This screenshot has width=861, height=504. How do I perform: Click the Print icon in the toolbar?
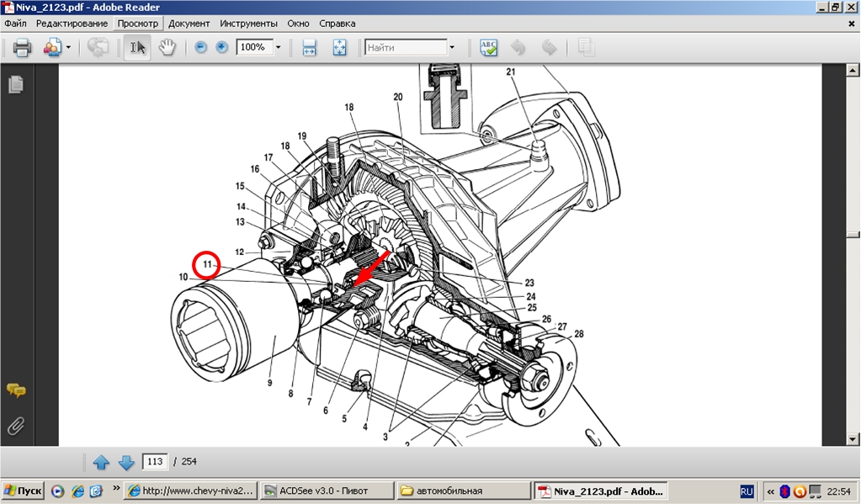point(22,48)
